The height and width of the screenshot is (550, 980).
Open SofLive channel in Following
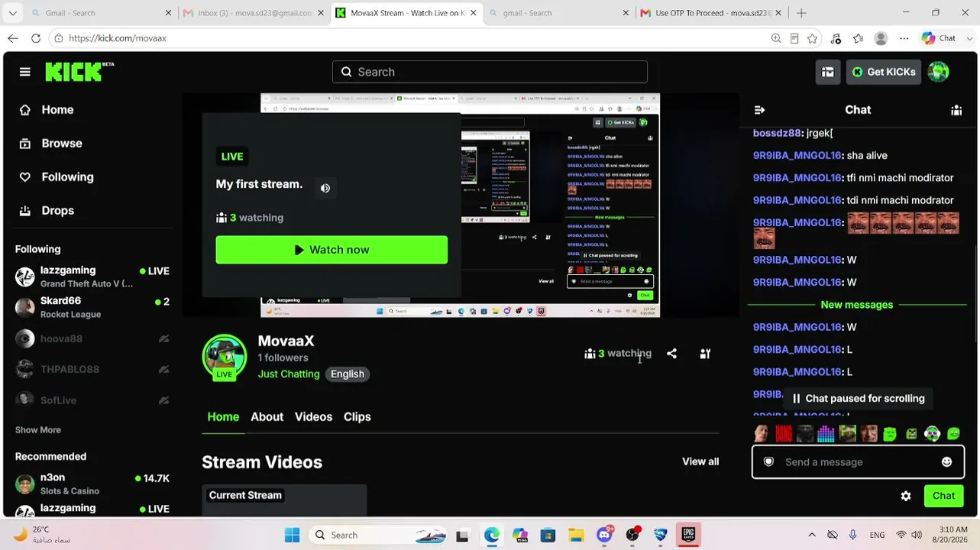[x=92, y=400]
